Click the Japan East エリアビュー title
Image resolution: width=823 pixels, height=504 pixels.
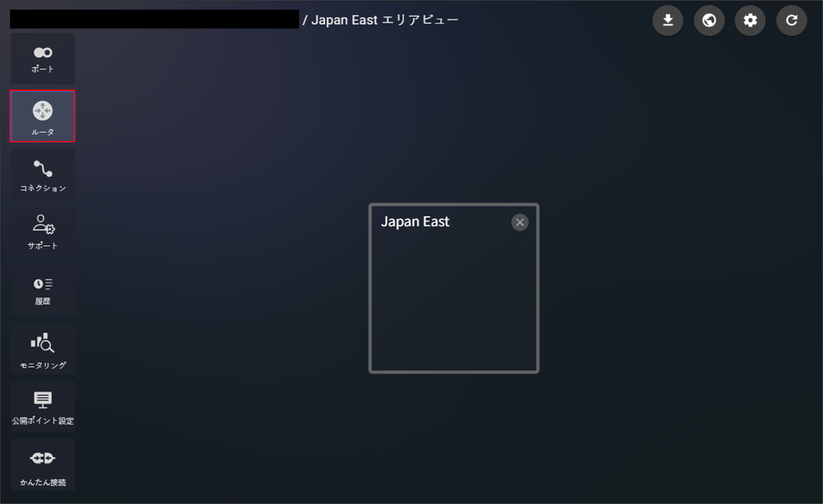click(384, 20)
